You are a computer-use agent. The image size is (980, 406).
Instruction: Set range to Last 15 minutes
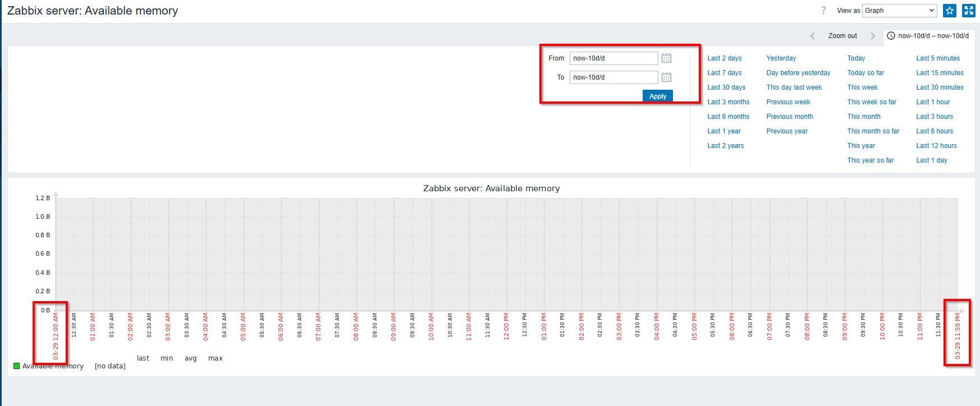[x=940, y=73]
